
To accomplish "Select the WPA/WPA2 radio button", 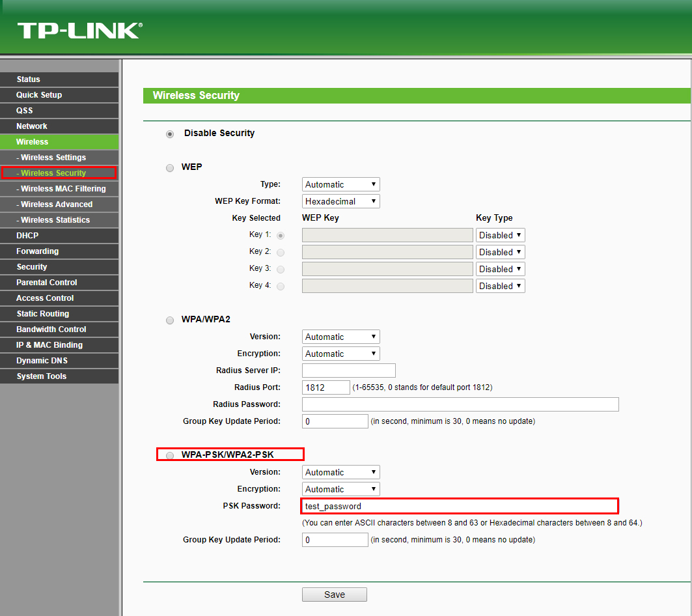I will coord(170,320).
